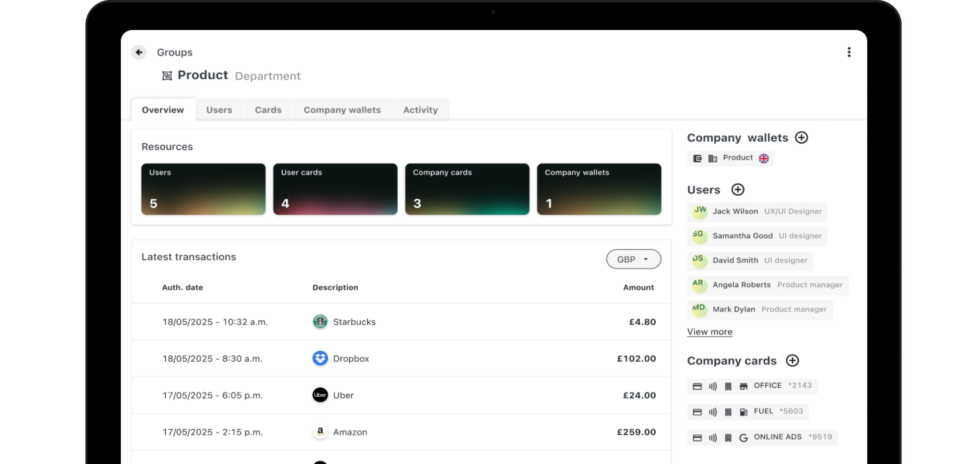Click the £102.00 Dropbox amount

636,358
